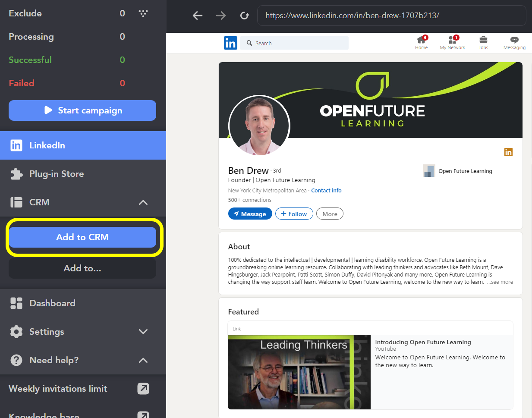Open Jobs briefcase icon
This screenshot has height=418, width=532.
point(483,40)
